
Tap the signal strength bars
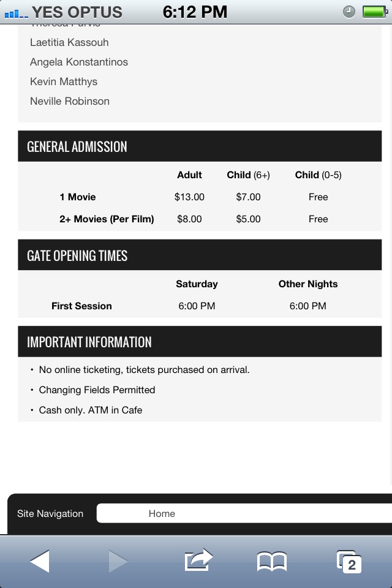click(16, 14)
